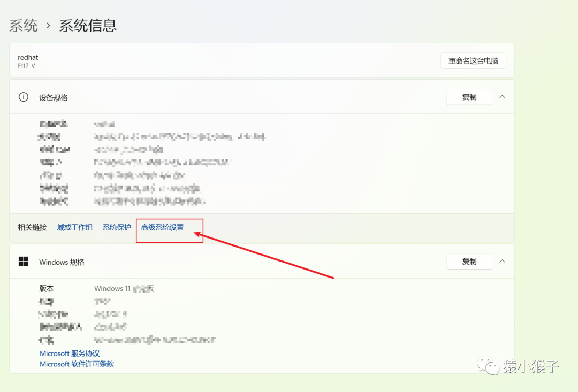Select the 版本 row label
Viewport: 578px width, 392px height.
pyautogui.click(x=47, y=288)
